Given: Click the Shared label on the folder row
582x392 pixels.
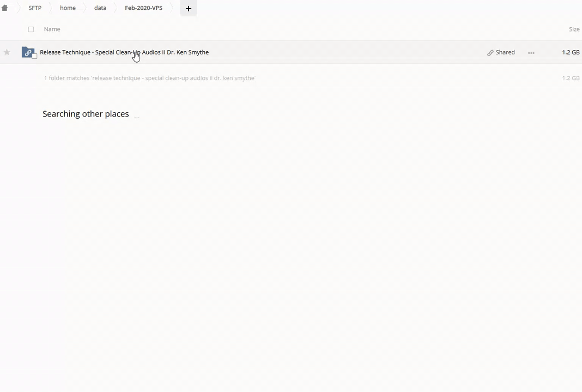Looking at the screenshot, I should click(x=505, y=52).
